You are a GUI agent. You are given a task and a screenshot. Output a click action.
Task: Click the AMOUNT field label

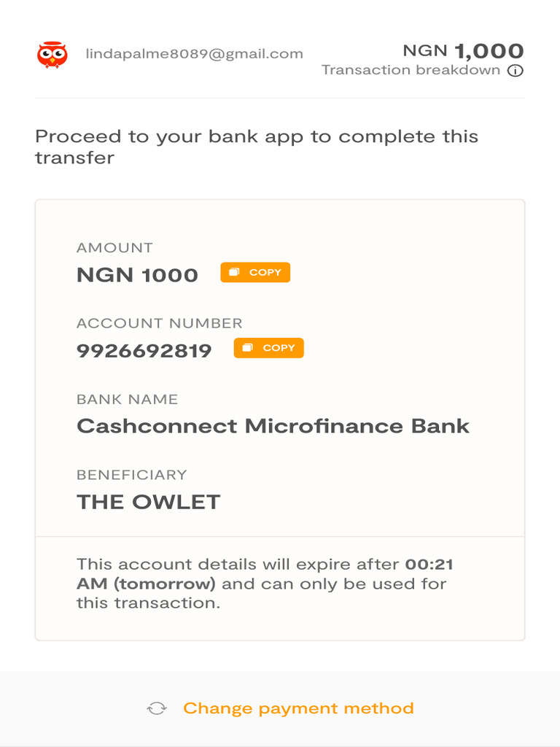[114, 248]
